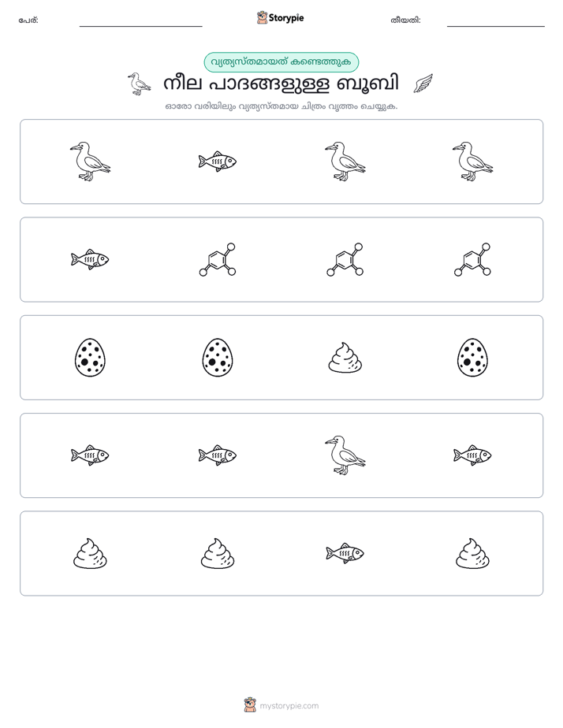This screenshot has height=728, width=563.
Task: Click the middle molecule in the second row
Action: coord(345,259)
